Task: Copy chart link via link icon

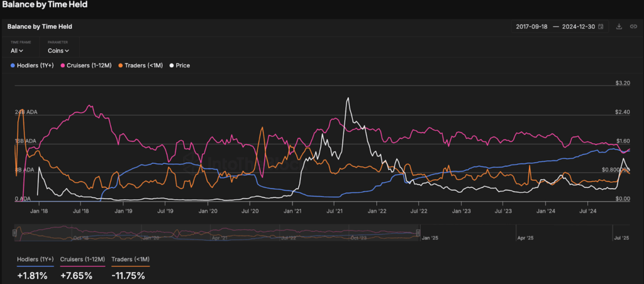Action: tap(633, 26)
